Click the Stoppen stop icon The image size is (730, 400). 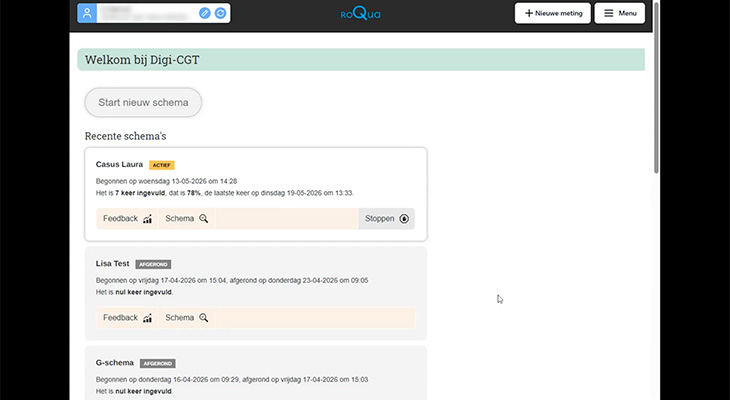coord(404,219)
